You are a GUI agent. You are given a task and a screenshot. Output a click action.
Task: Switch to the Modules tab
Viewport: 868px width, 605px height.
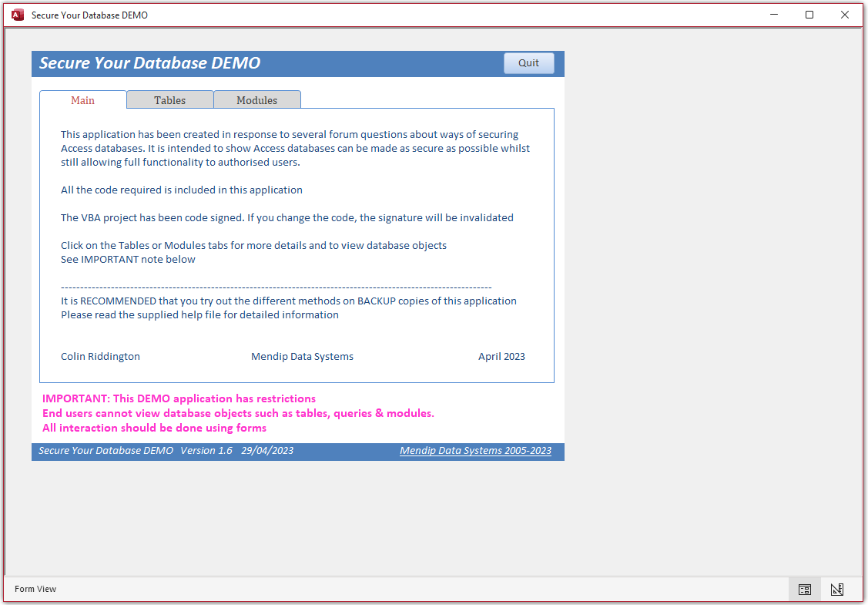click(257, 100)
